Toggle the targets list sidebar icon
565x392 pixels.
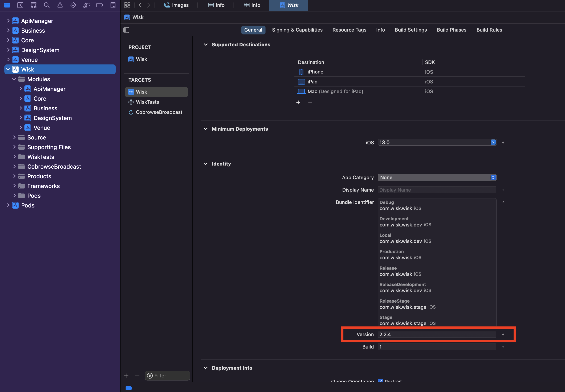click(x=126, y=30)
